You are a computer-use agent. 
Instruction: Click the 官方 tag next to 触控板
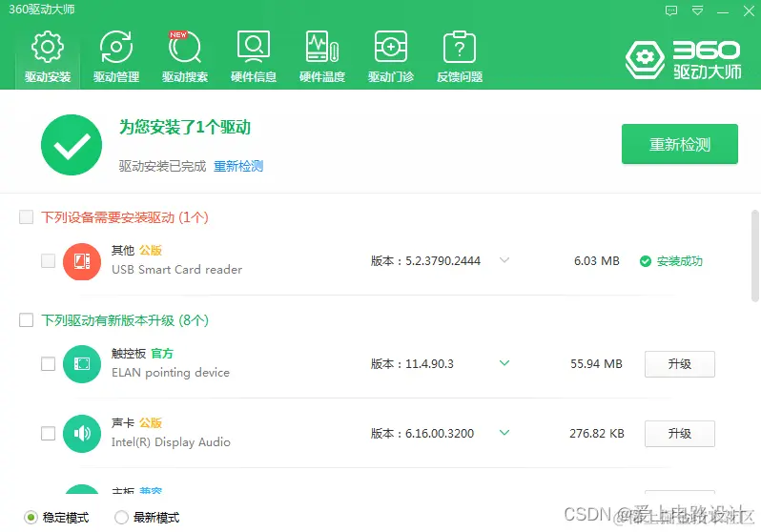pyautogui.click(x=162, y=354)
